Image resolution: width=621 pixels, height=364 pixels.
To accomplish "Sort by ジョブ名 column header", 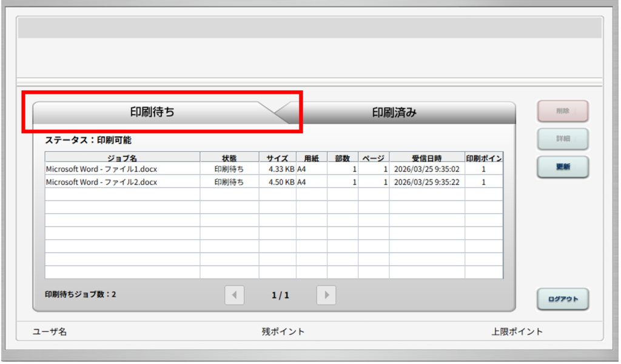I will coord(123,158).
